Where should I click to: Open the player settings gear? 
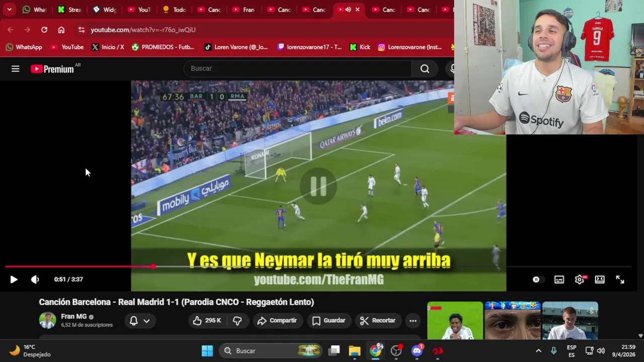580,280
